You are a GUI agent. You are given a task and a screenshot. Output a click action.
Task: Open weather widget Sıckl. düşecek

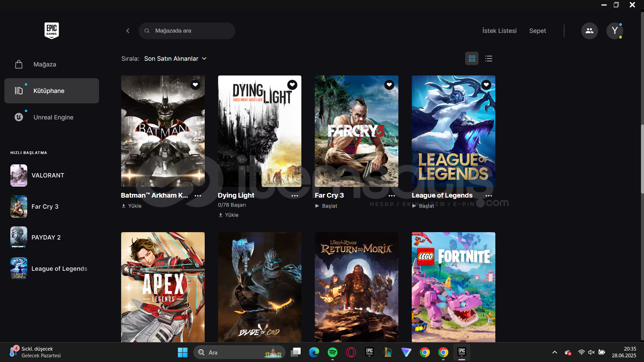click(x=35, y=353)
